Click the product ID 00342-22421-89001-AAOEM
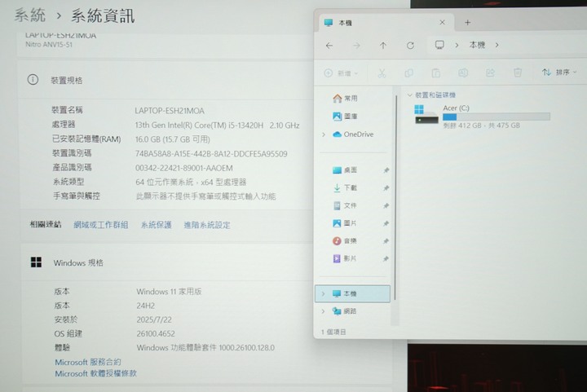The image size is (587, 392). (183, 169)
